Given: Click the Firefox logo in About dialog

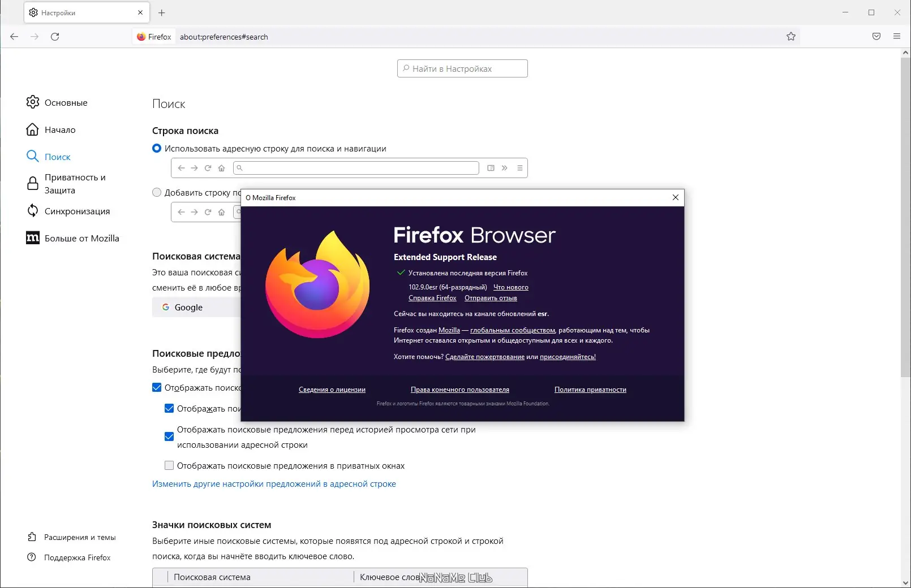Looking at the screenshot, I should coord(317,284).
